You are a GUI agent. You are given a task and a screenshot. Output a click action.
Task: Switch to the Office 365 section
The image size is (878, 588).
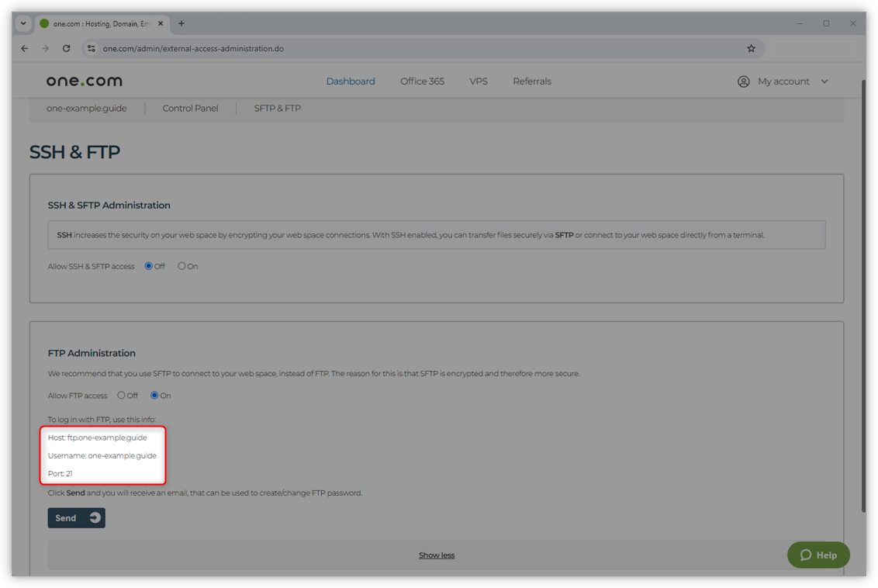coord(422,81)
